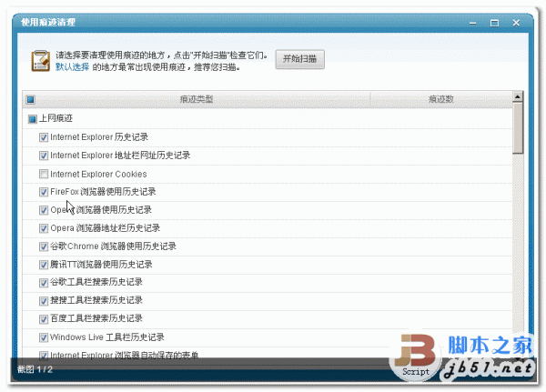Maximize the 使用痕迹清理 window
This screenshot has height=392, width=546.
pos(494,24)
